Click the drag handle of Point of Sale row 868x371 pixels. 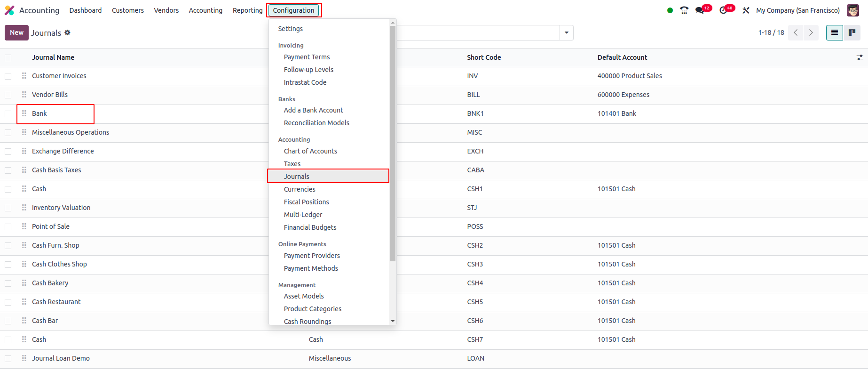click(x=24, y=226)
